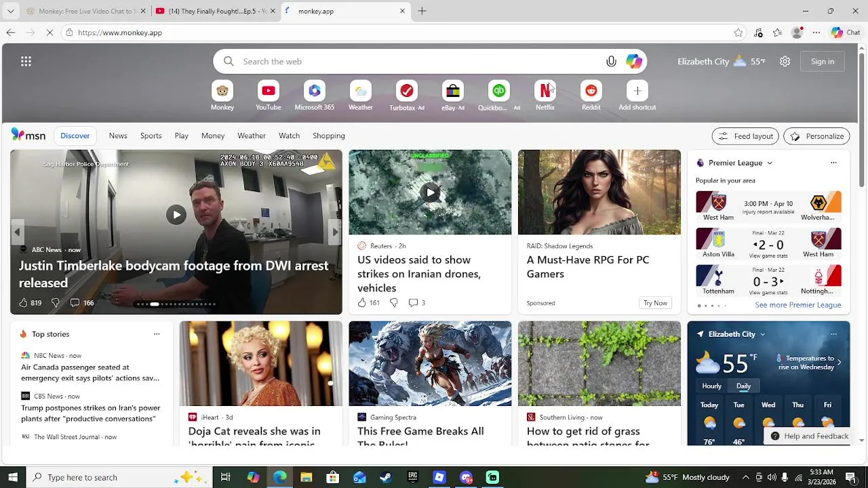
Task: Click Try Now on RAID ad
Action: (x=655, y=303)
